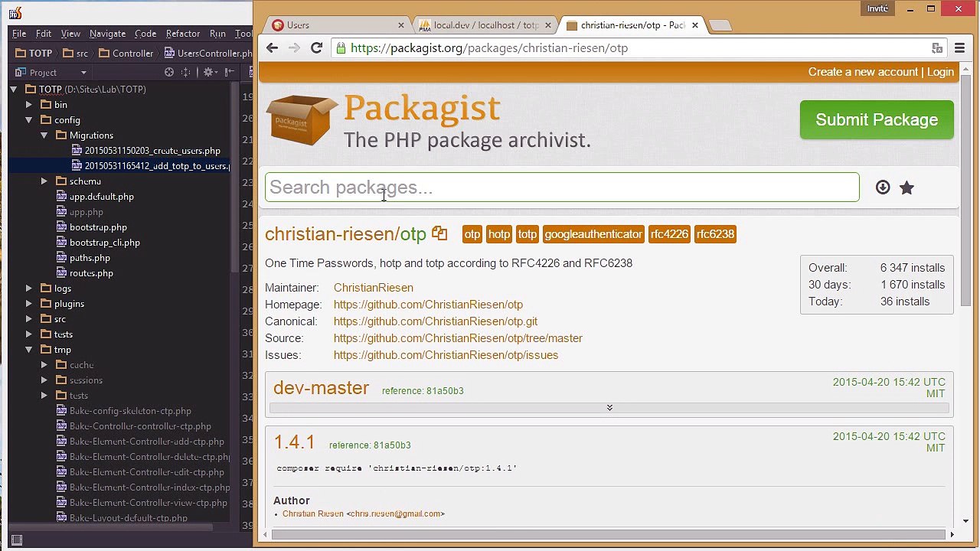Viewport: 980px width, 551px height.
Task: Select 20150531150203_create_users.php migration
Action: tap(152, 151)
